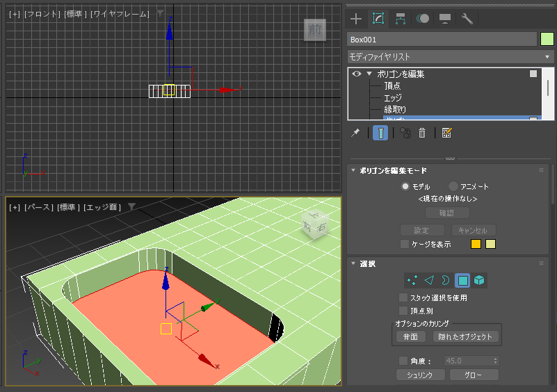Click the pin stack icon
The height and width of the screenshot is (392, 557).
click(355, 133)
